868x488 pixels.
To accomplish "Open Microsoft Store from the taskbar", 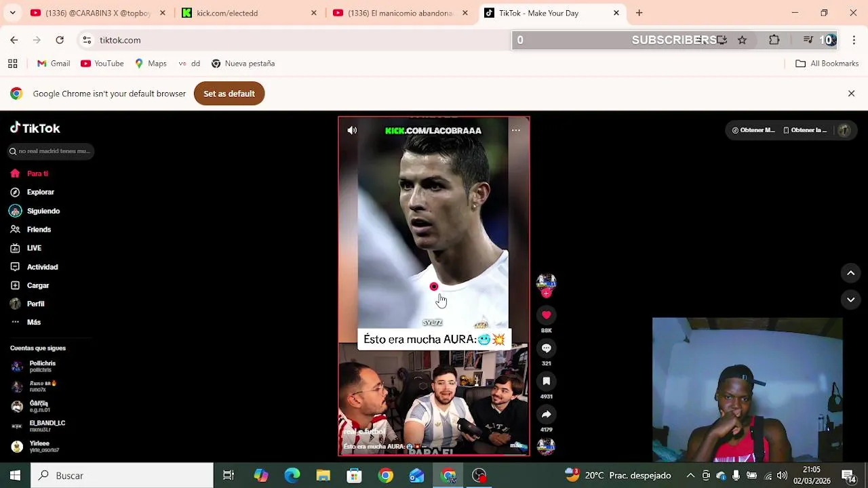I will pos(354,476).
